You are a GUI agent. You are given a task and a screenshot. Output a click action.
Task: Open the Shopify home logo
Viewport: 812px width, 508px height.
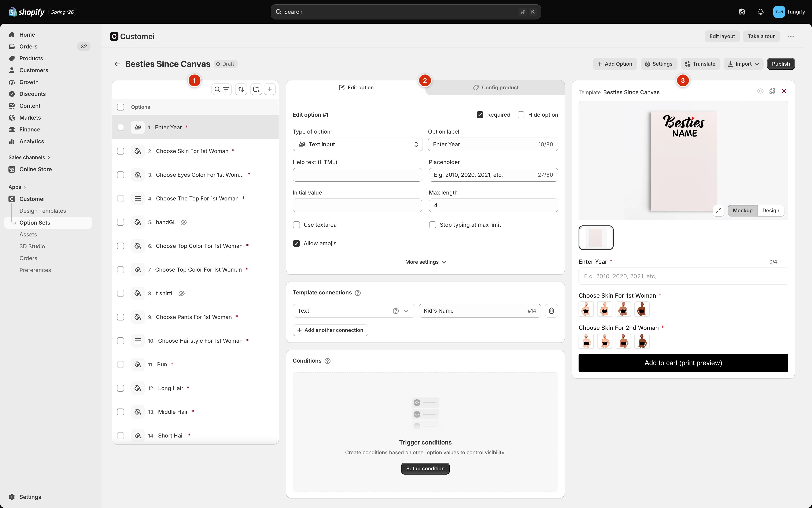(x=26, y=12)
